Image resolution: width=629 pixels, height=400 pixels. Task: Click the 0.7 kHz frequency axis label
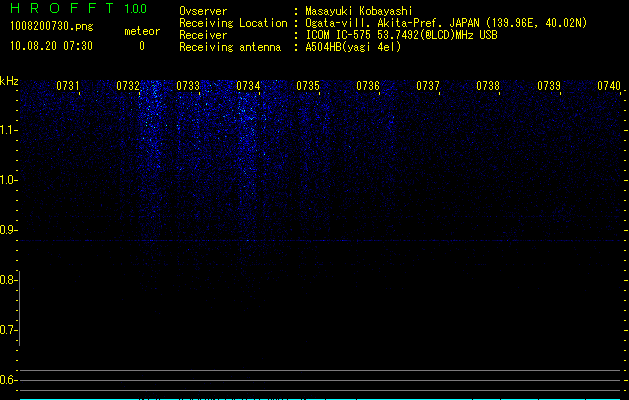pos(8,330)
